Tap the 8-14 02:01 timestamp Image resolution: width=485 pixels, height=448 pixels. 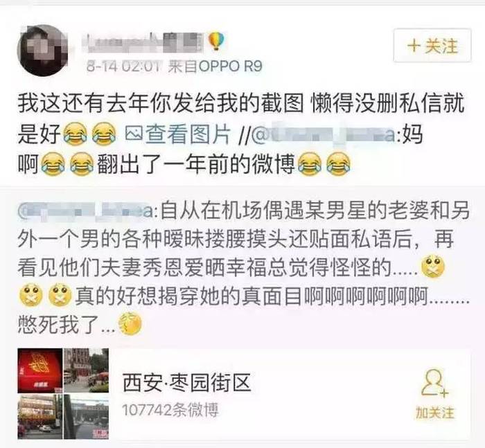pyautogui.click(x=123, y=66)
